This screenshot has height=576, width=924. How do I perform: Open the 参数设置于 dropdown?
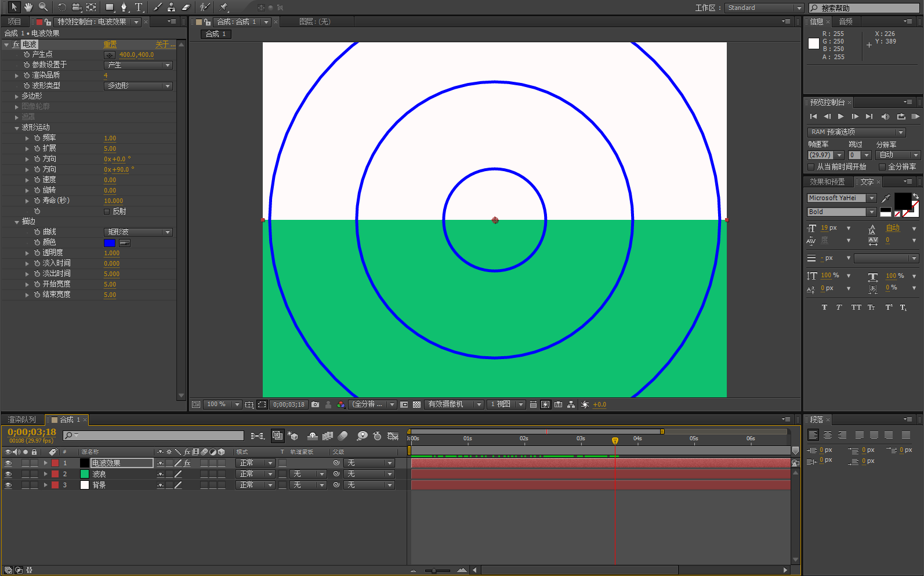(x=138, y=65)
